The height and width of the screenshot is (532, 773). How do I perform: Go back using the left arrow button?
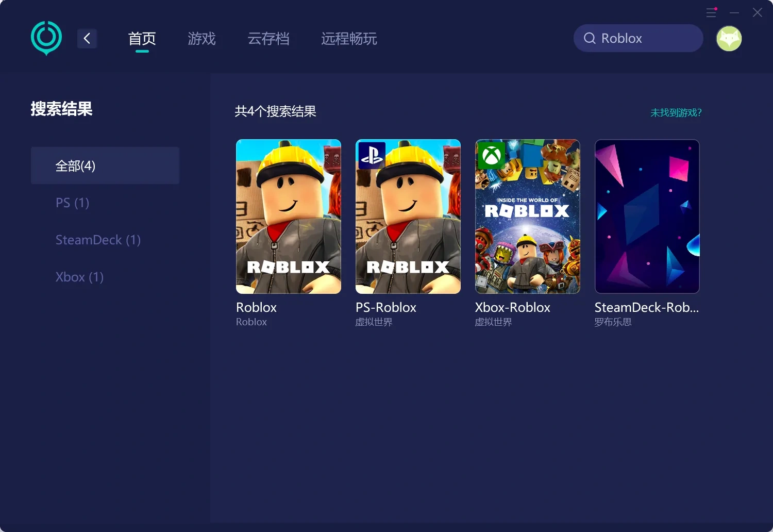tap(87, 38)
